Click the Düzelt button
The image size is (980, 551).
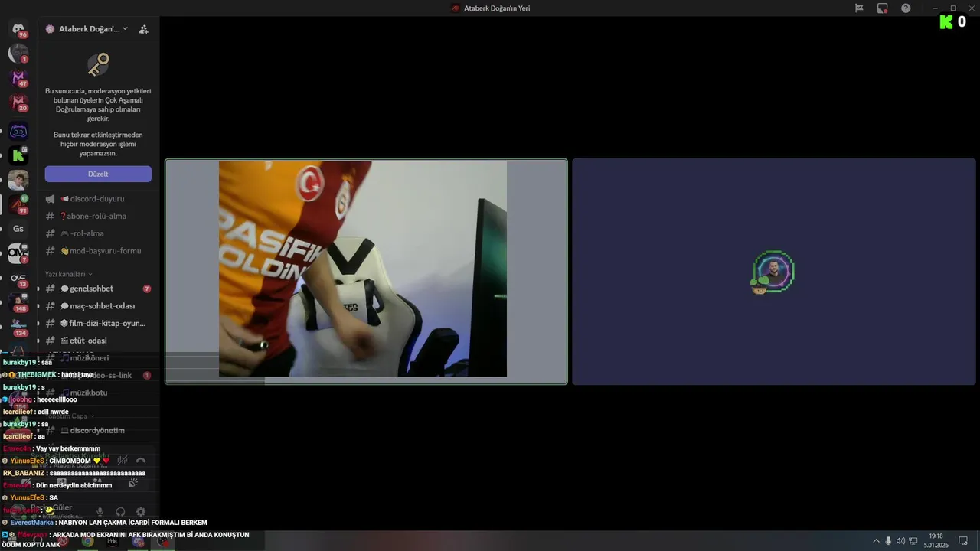tap(98, 174)
